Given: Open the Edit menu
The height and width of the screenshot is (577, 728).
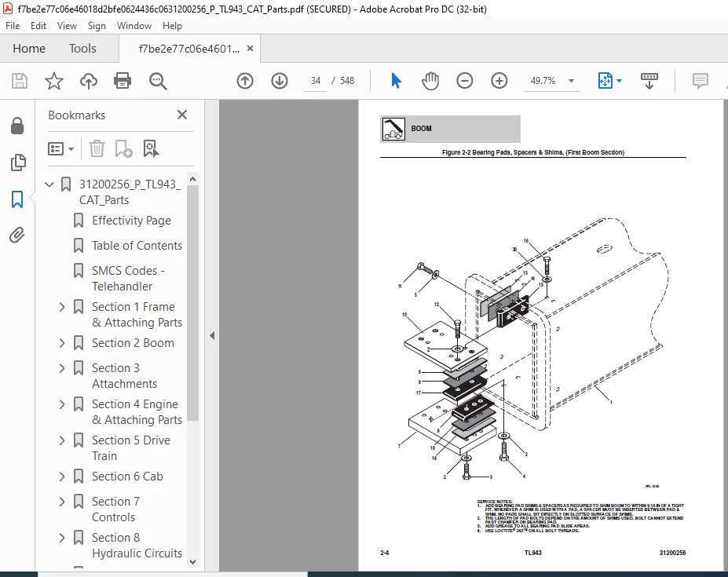Looking at the screenshot, I should 38,26.
